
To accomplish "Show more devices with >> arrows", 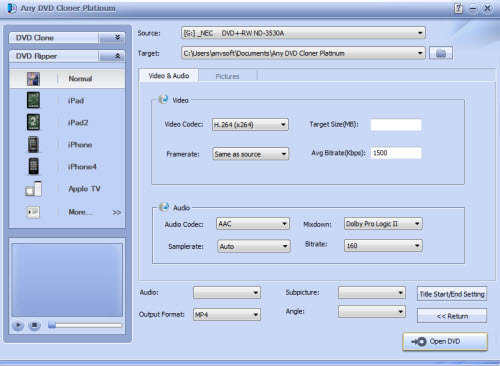I will pos(117,212).
